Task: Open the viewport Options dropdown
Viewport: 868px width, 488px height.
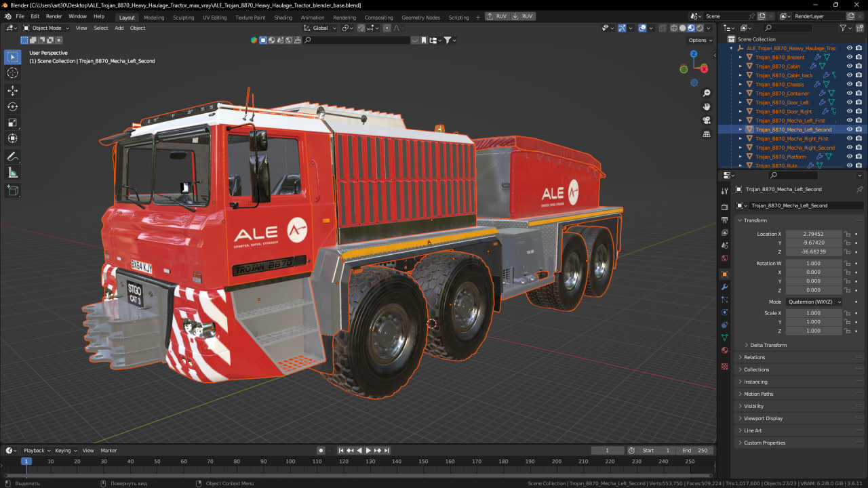Action: pyautogui.click(x=701, y=40)
